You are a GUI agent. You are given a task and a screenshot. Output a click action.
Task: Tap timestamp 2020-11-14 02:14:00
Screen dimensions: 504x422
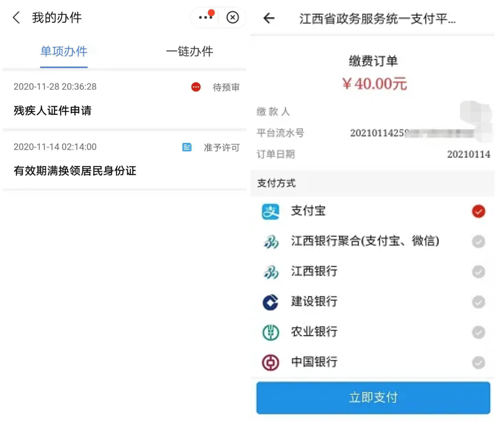point(55,147)
